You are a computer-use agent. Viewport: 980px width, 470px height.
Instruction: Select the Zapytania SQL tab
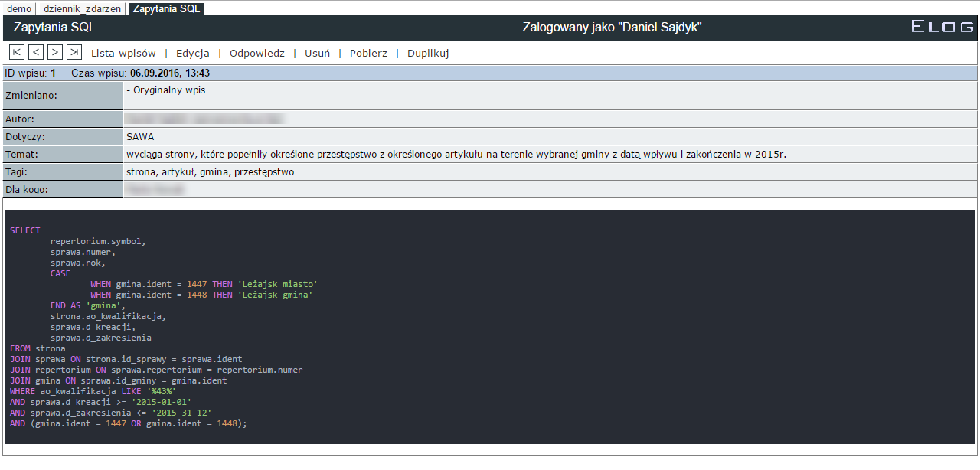pyautogui.click(x=166, y=8)
